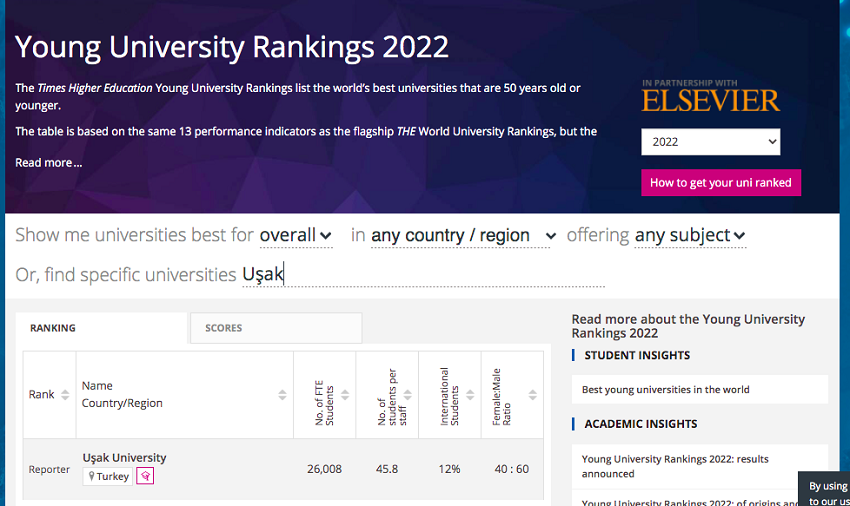The height and width of the screenshot is (506, 850).
Task: Click 'How to get your uni ranked'
Action: click(x=720, y=183)
